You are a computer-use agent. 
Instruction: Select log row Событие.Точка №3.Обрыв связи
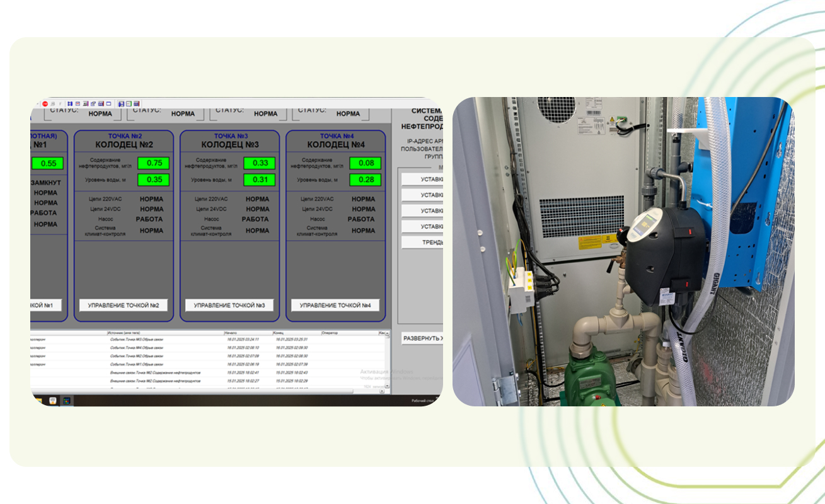click(208, 340)
